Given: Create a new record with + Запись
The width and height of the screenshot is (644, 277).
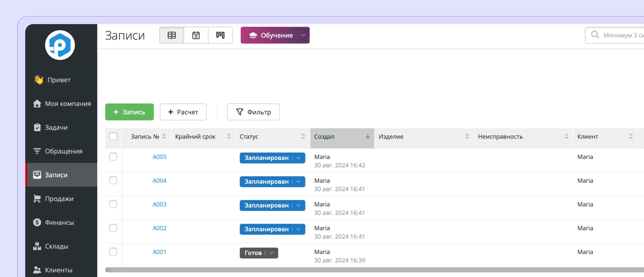Looking at the screenshot, I should click(x=129, y=112).
